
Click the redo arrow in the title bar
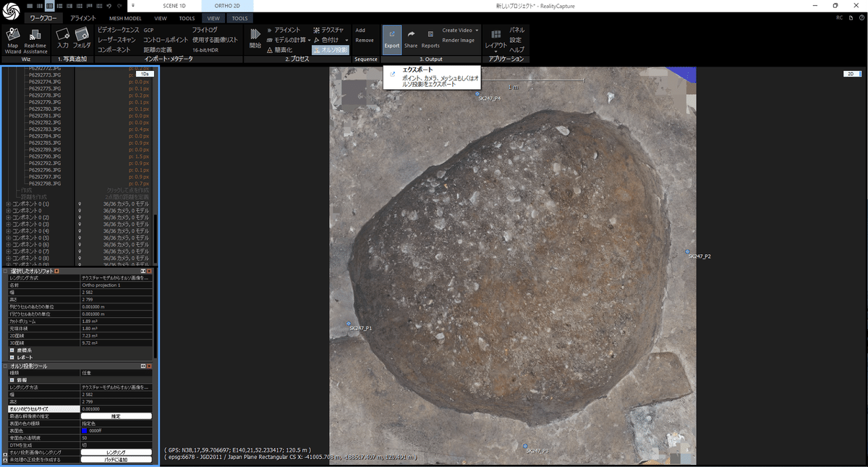pyautogui.click(x=119, y=6)
